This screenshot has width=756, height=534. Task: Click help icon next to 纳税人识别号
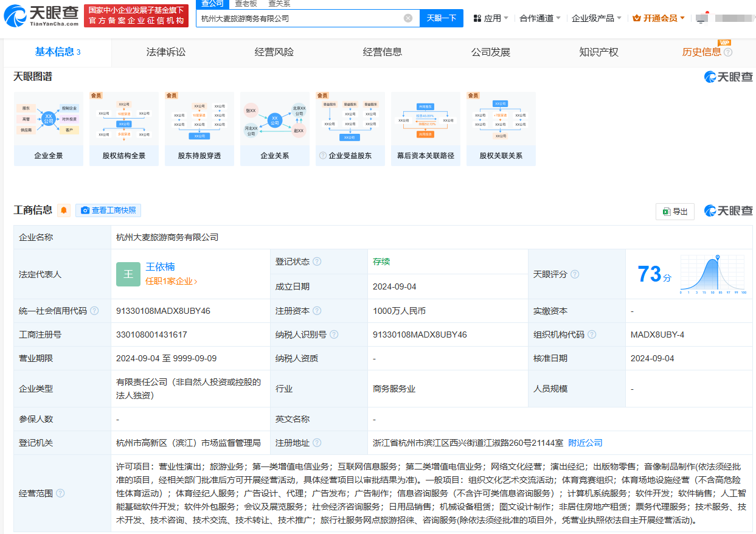coord(334,335)
